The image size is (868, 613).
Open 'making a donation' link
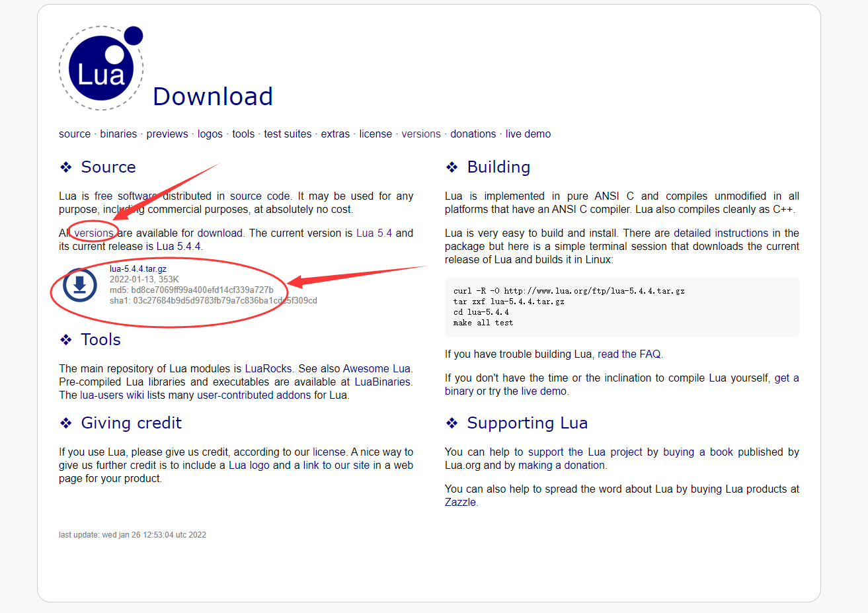561,465
